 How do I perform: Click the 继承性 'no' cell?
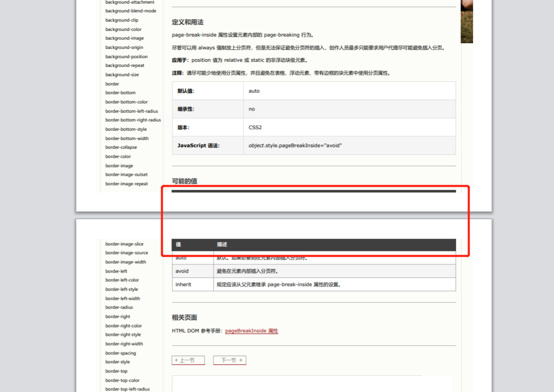pyautogui.click(x=350, y=109)
